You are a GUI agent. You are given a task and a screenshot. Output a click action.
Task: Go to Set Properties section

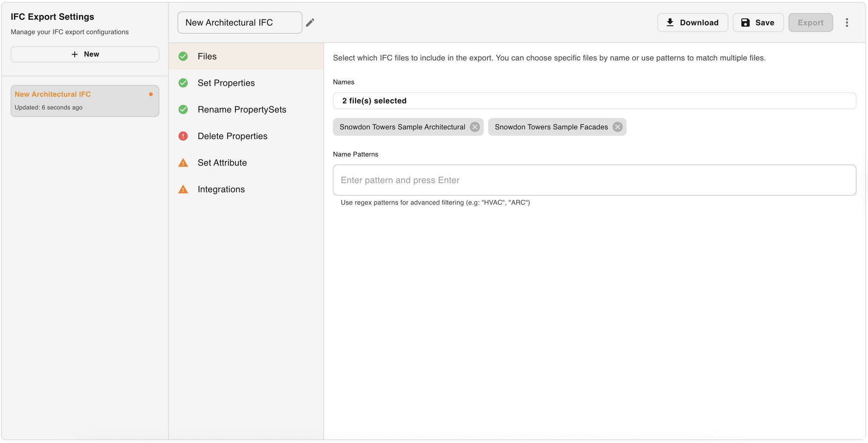coord(246,83)
